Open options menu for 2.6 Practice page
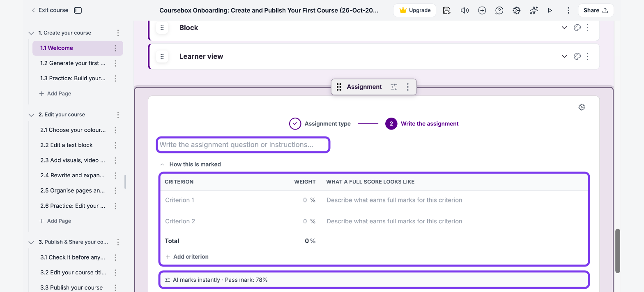Screen dimensions: 644x292 click(115, 206)
